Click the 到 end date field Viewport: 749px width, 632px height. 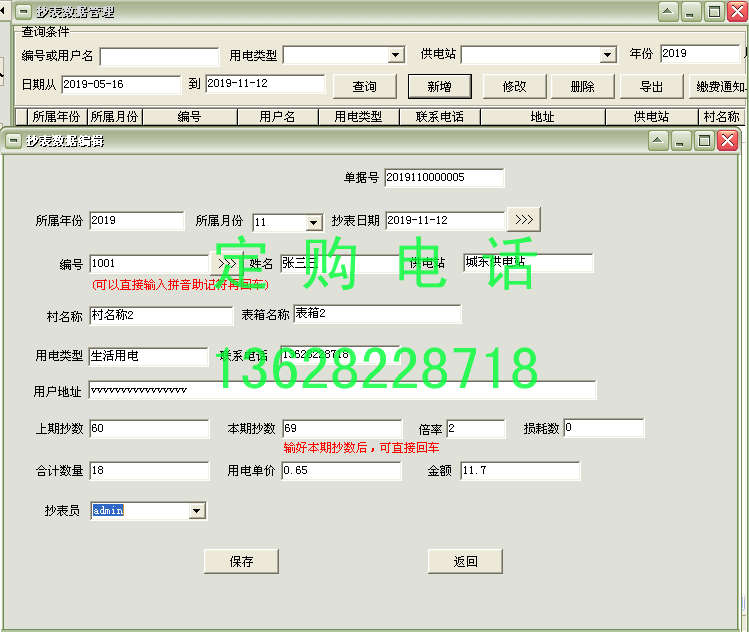pos(265,84)
